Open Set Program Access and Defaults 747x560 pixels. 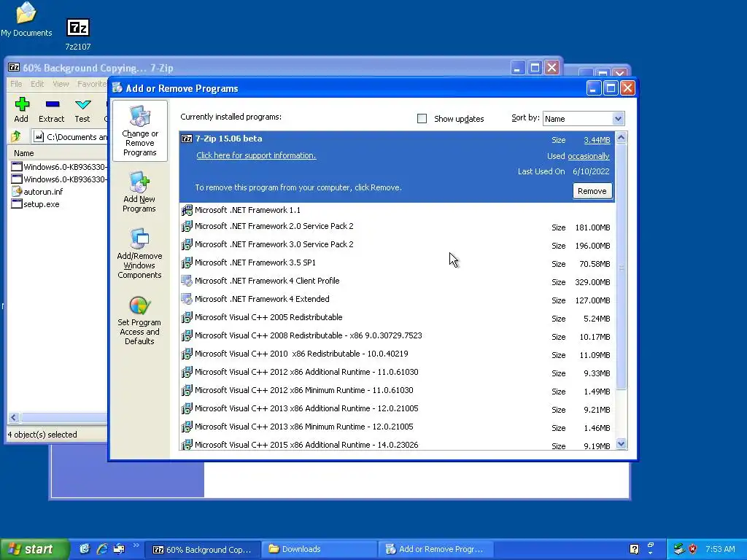tap(139, 321)
